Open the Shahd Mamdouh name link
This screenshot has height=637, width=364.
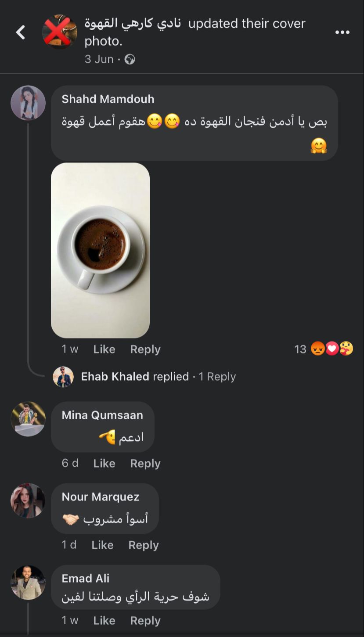coord(108,99)
